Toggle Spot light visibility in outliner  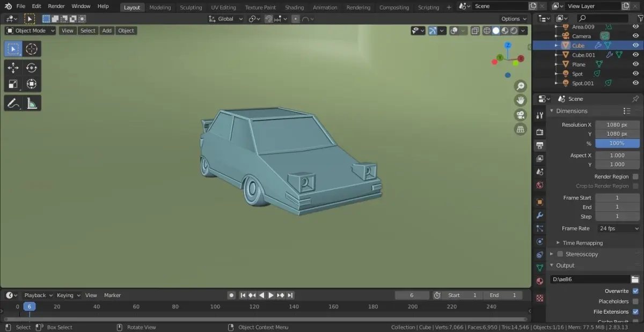click(x=635, y=74)
